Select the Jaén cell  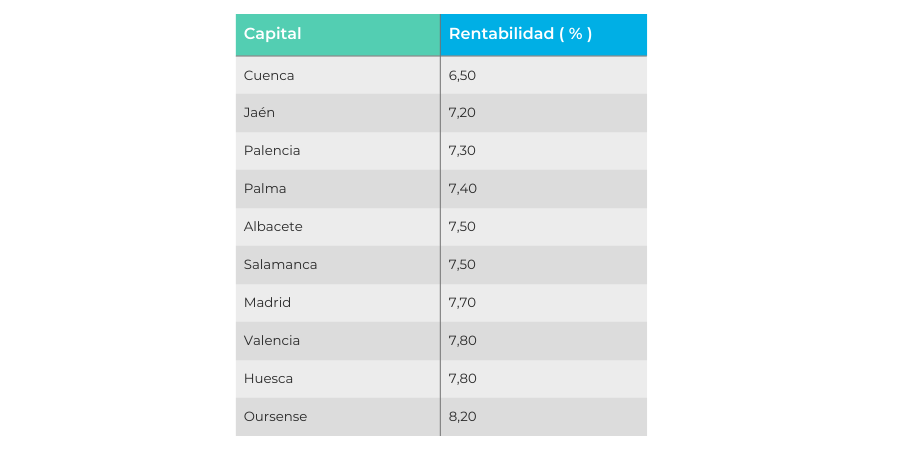[259, 113]
